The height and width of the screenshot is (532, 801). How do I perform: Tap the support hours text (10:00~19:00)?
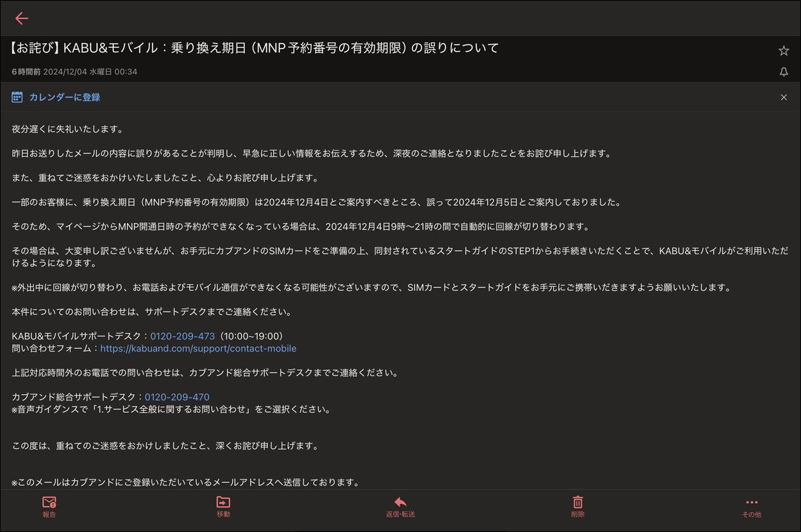[x=251, y=336]
